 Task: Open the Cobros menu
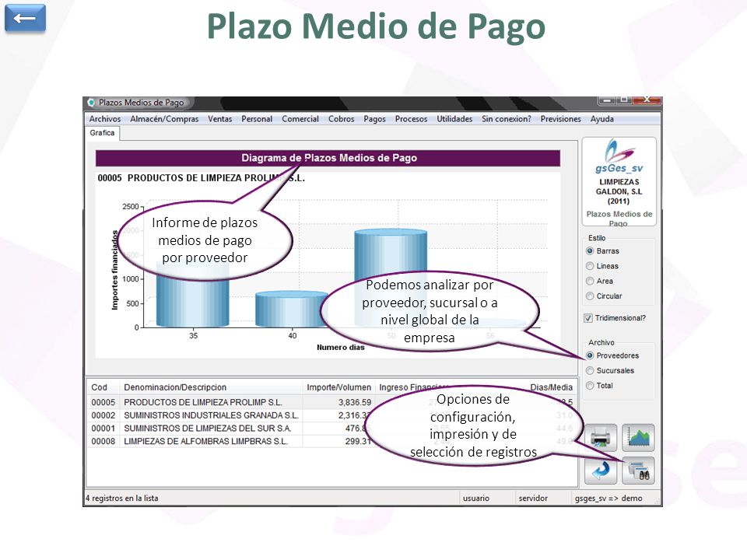[x=341, y=119]
